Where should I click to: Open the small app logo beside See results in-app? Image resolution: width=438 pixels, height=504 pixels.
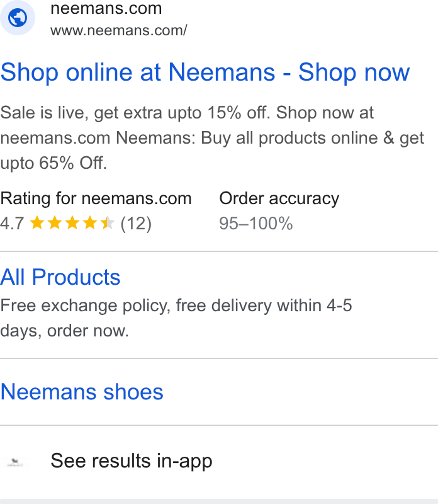14,462
